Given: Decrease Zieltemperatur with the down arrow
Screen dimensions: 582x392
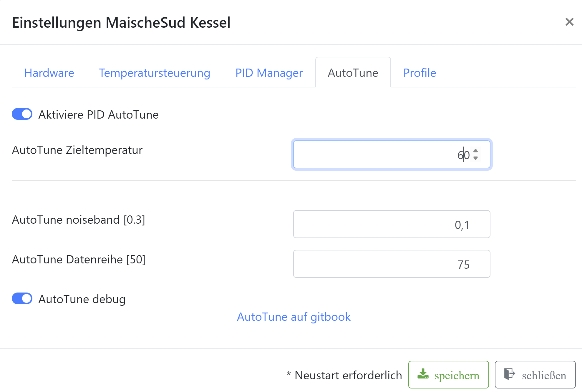Looking at the screenshot, I should click(475, 158).
